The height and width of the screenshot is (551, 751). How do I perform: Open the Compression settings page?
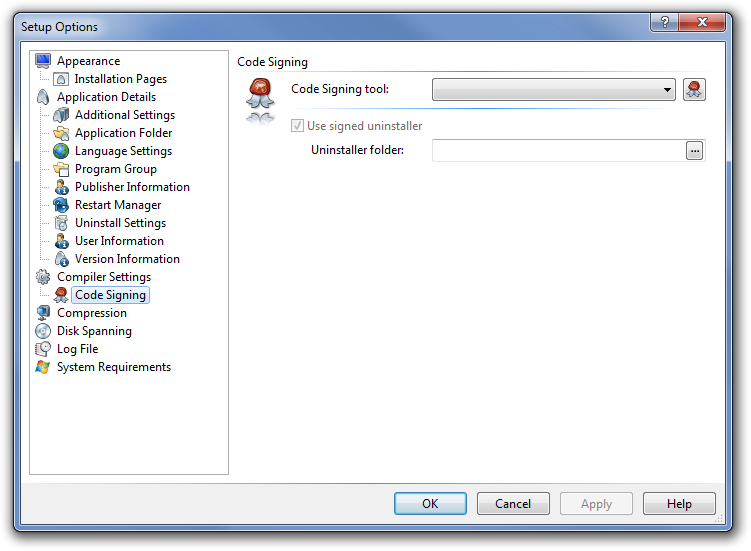pyautogui.click(x=92, y=313)
